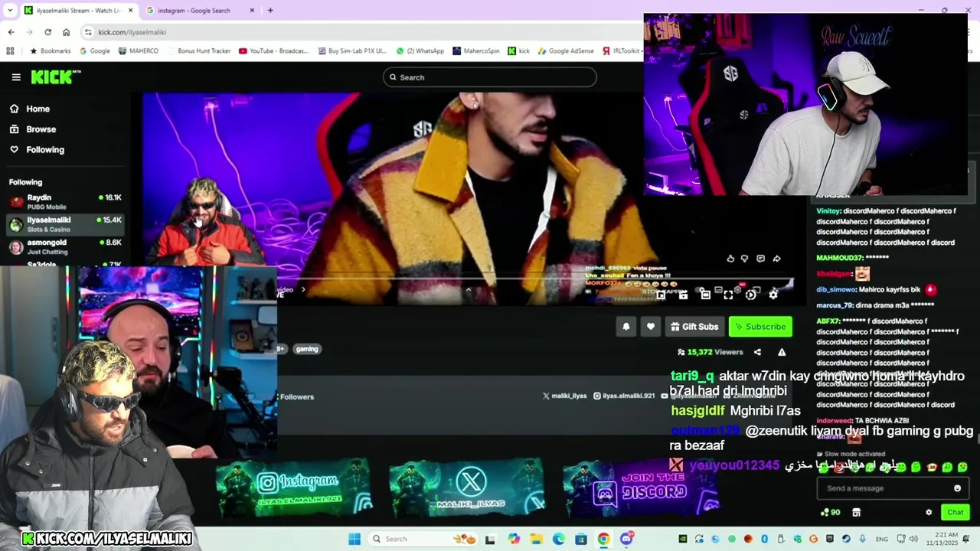Follow channel with the heart button
The image size is (980, 551).
[x=651, y=327]
